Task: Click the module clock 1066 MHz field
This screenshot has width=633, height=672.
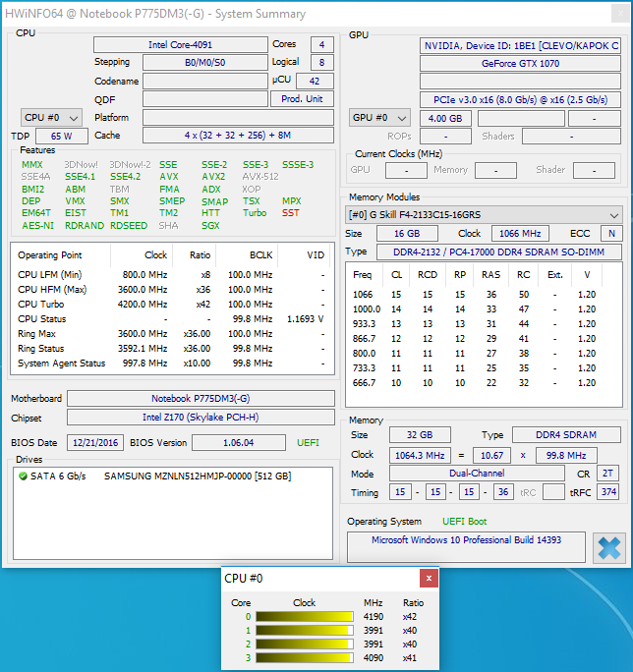Action: 520,234
